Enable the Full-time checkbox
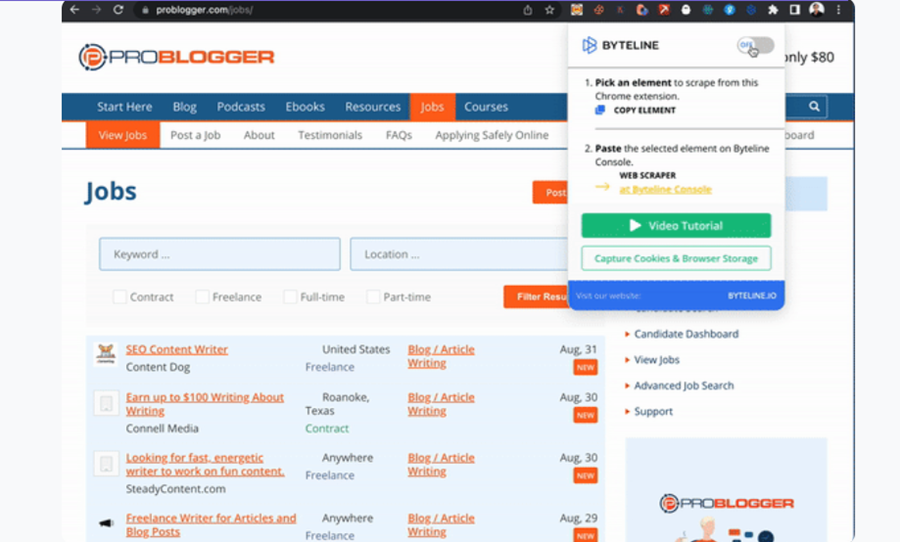Screen dimensions: 900x542 (x=290, y=297)
